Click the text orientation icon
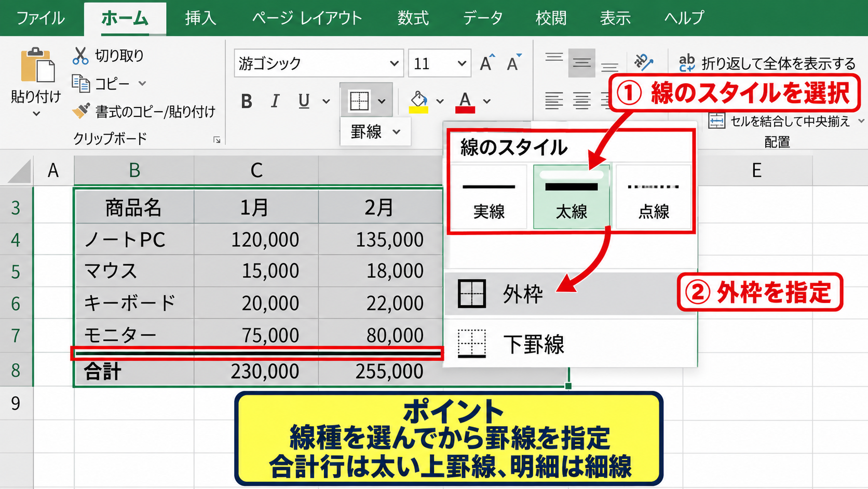Screen dimensions: 868x489 point(643,62)
